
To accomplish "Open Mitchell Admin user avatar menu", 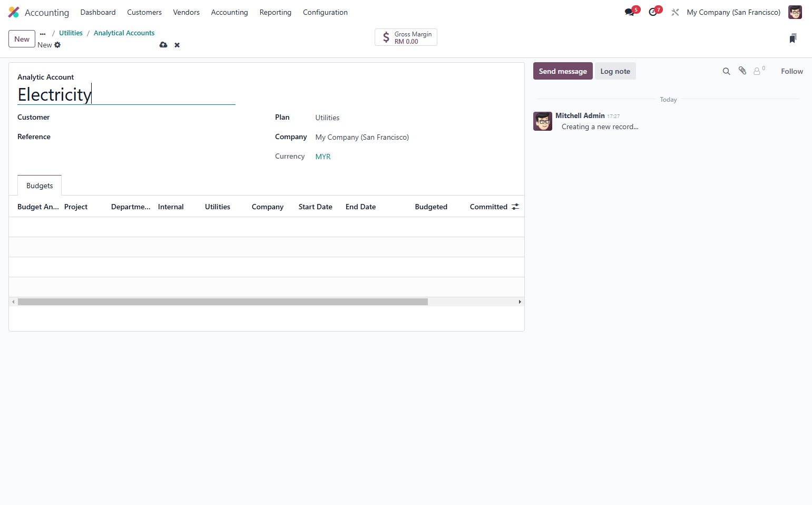I will pos(795,12).
